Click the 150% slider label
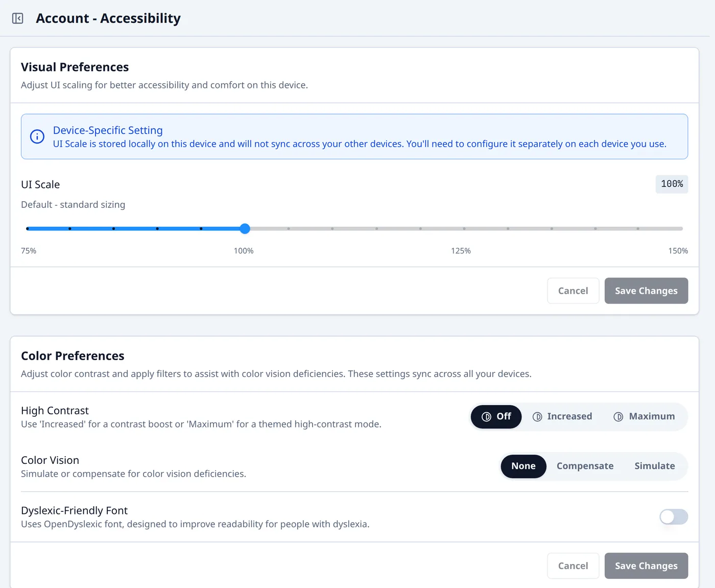The width and height of the screenshot is (715, 588). click(x=678, y=251)
